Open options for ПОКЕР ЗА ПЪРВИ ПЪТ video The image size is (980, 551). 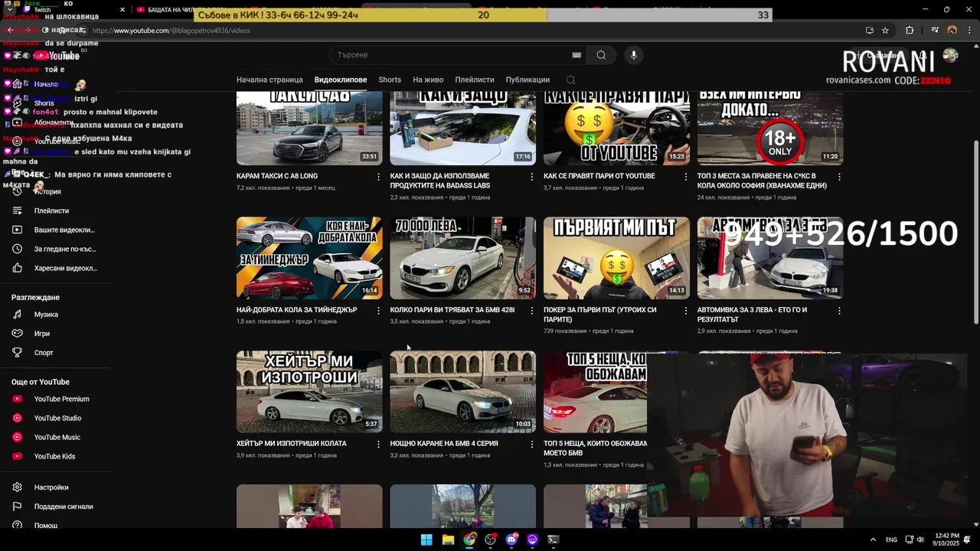pos(685,311)
